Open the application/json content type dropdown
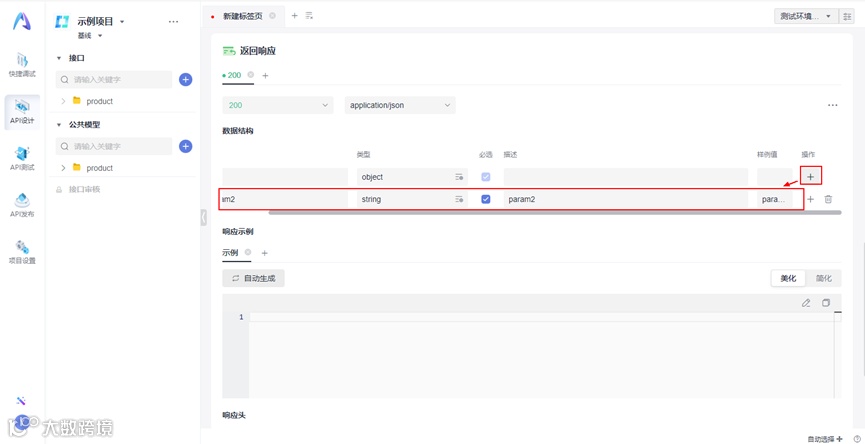 click(x=400, y=105)
